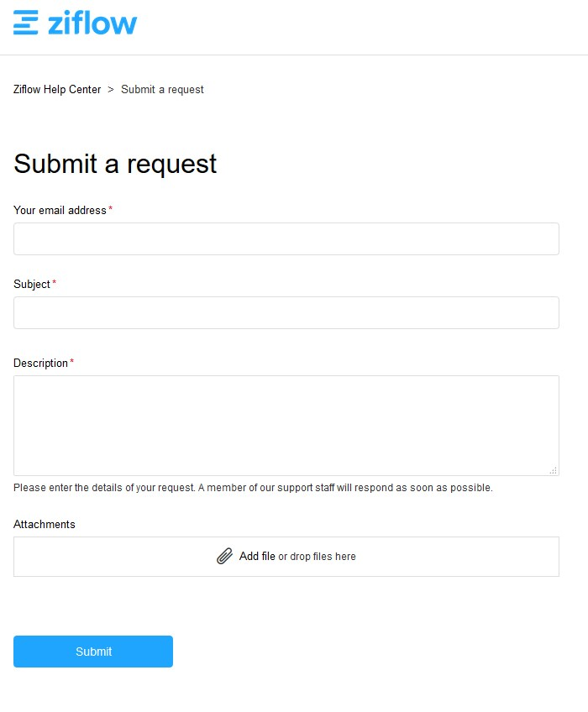Click the Ziflow striped logo icon

point(26,23)
